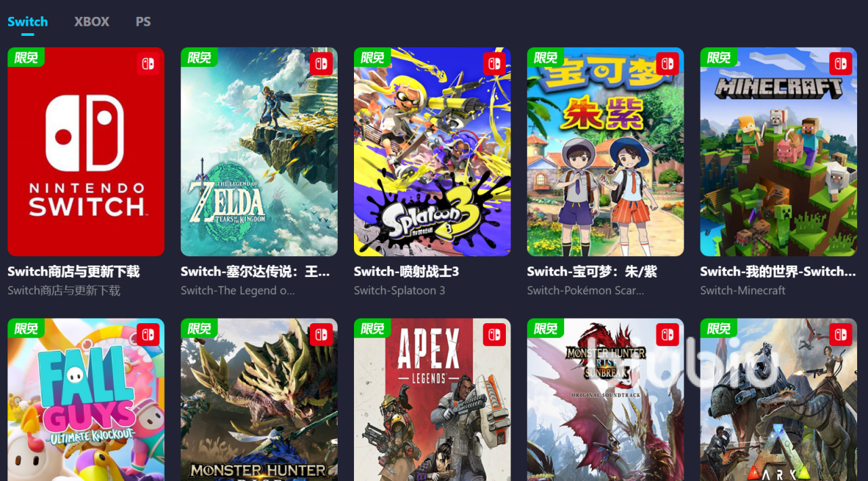The width and height of the screenshot is (868, 481).
Task: Click the Switch-宝可梦：朱/紫 title link
Action: 592,272
